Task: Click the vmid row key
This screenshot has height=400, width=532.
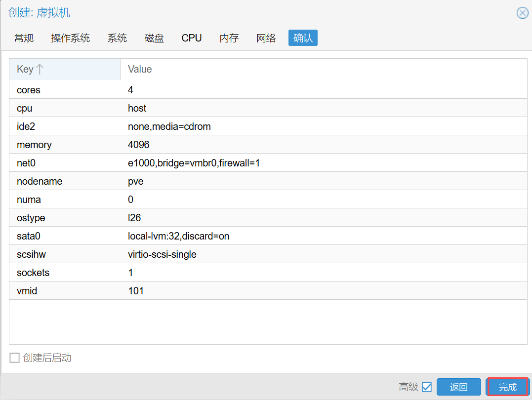Action: [x=27, y=291]
